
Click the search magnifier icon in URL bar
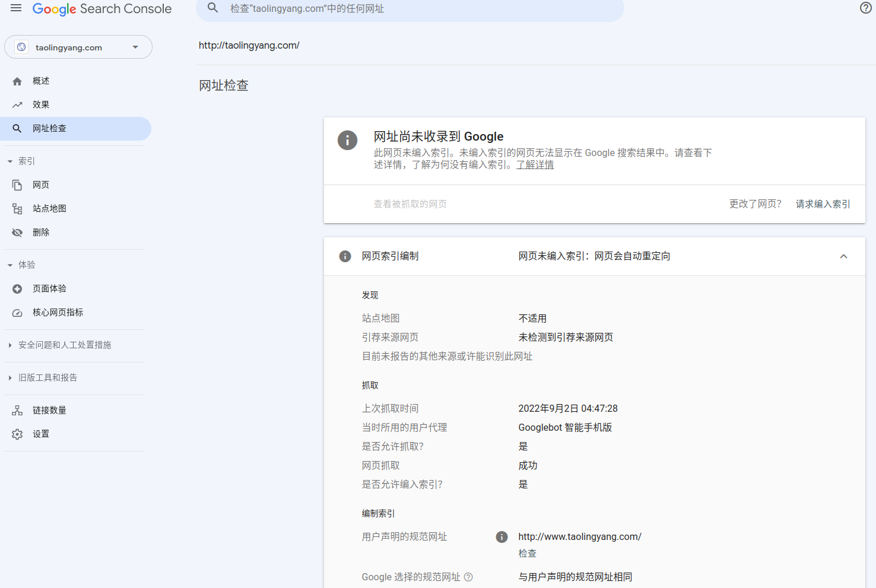[x=212, y=8]
